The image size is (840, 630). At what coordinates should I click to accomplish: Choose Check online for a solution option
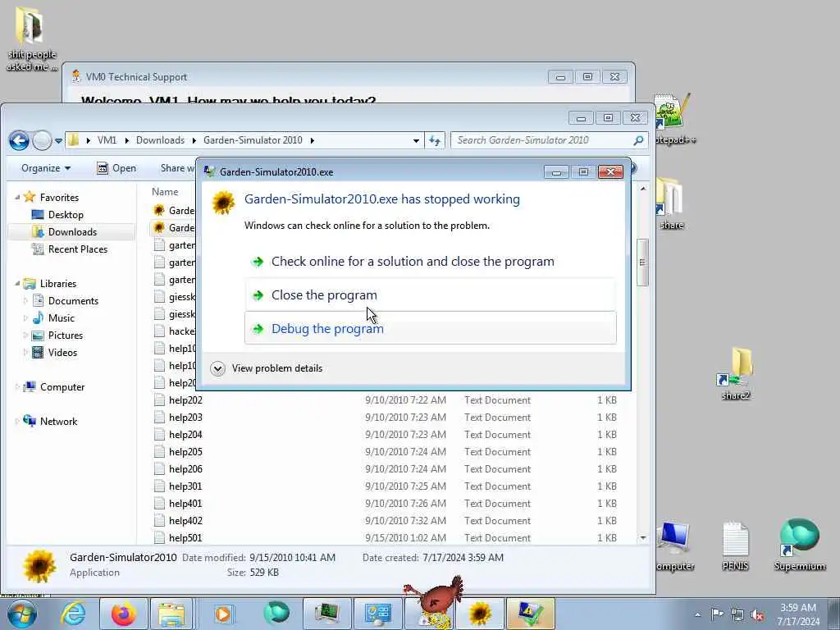[430, 262]
